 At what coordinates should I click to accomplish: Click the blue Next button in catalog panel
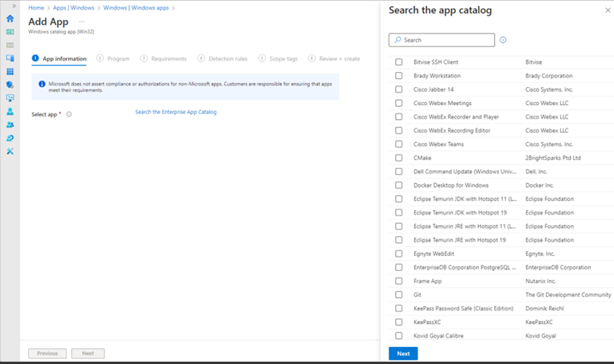[x=403, y=353]
